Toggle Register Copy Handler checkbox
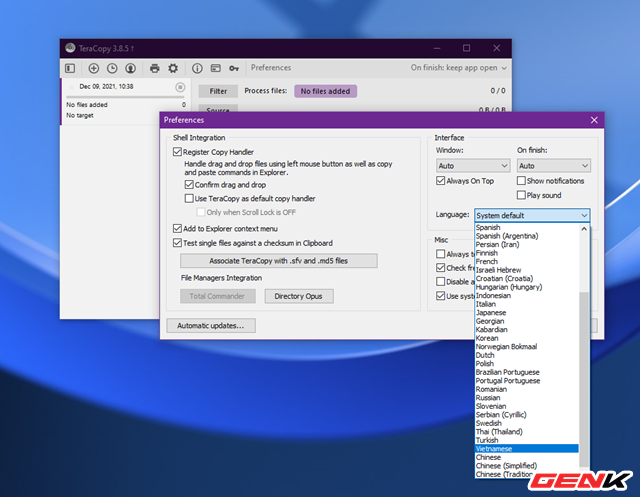This screenshot has height=497, width=640. 177,152
